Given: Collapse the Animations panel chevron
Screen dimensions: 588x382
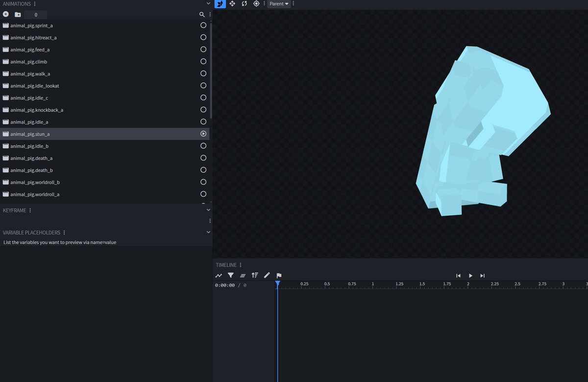Looking at the screenshot, I should (208, 4).
